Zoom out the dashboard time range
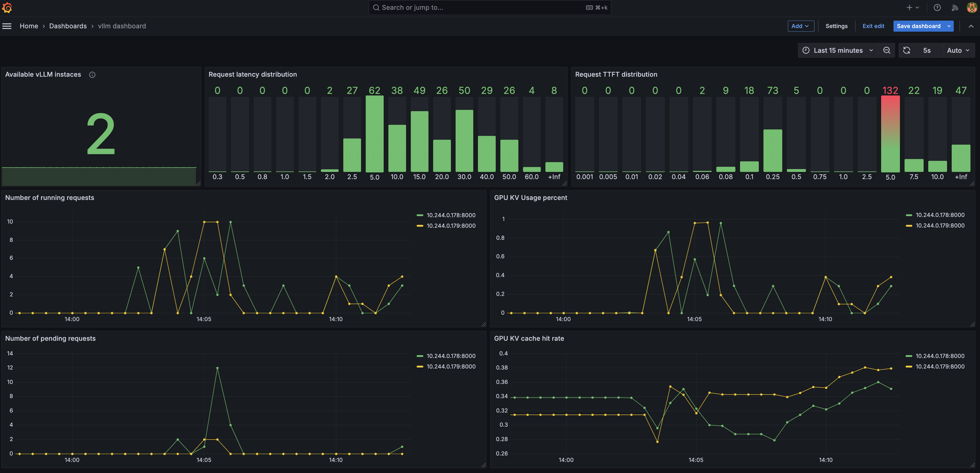The width and height of the screenshot is (980, 473). (x=887, y=50)
